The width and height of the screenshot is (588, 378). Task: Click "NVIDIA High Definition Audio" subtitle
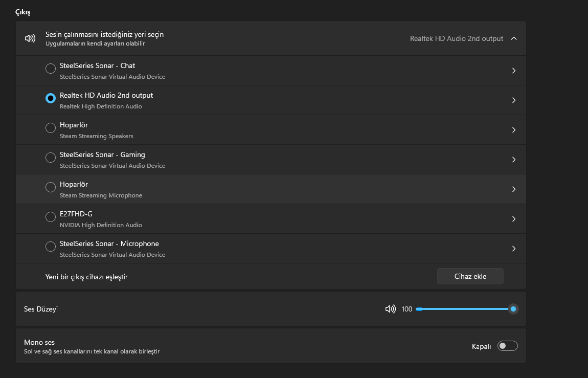101,225
